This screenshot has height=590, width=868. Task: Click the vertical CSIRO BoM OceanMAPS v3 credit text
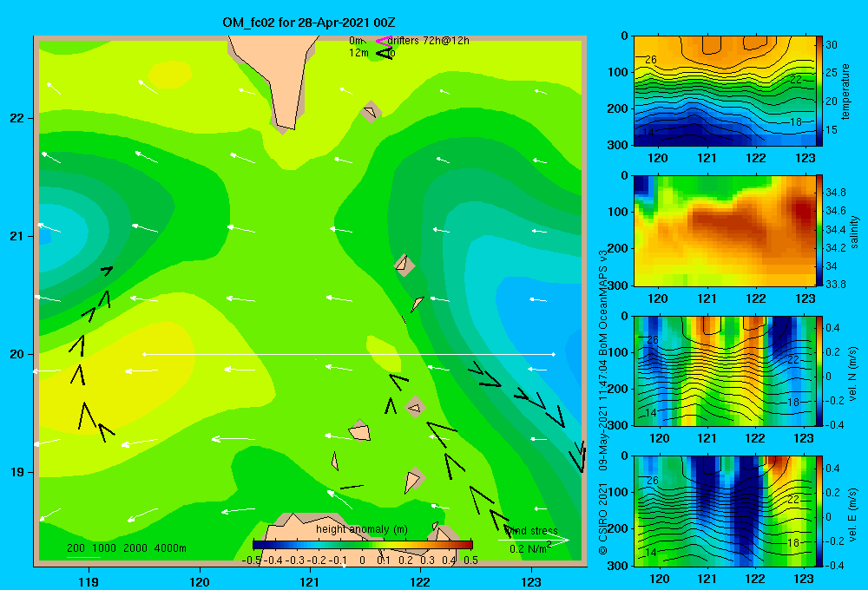click(603, 403)
